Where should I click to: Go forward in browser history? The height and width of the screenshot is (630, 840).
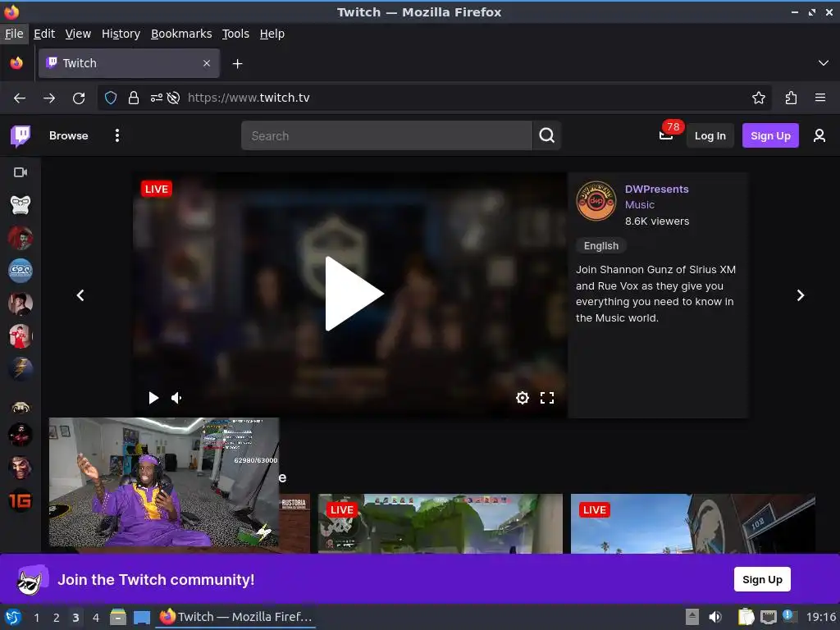pos(49,98)
